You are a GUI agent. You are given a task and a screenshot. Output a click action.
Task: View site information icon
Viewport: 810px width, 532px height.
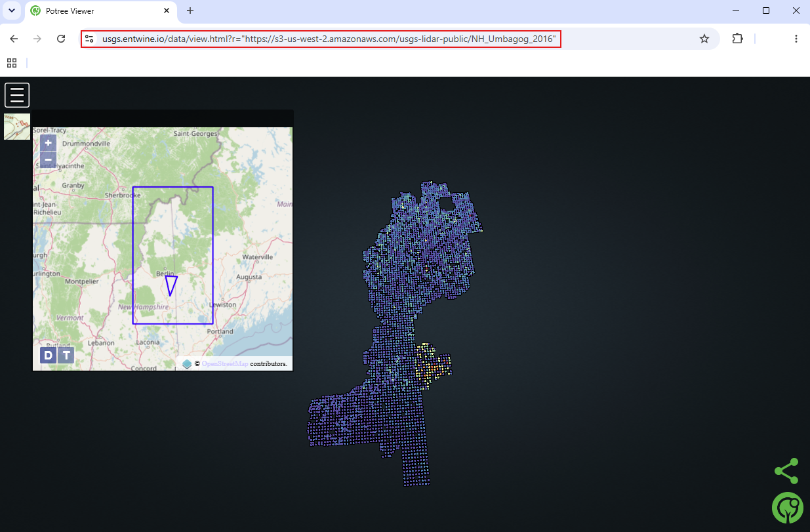[x=90, y=39]
